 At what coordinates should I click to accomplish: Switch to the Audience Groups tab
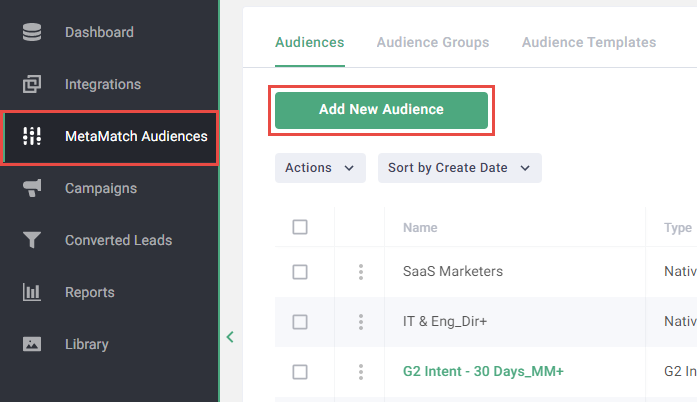(433, 42)
